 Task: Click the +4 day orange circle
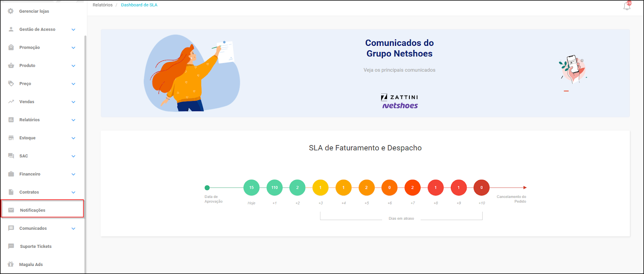coord(343,187)
